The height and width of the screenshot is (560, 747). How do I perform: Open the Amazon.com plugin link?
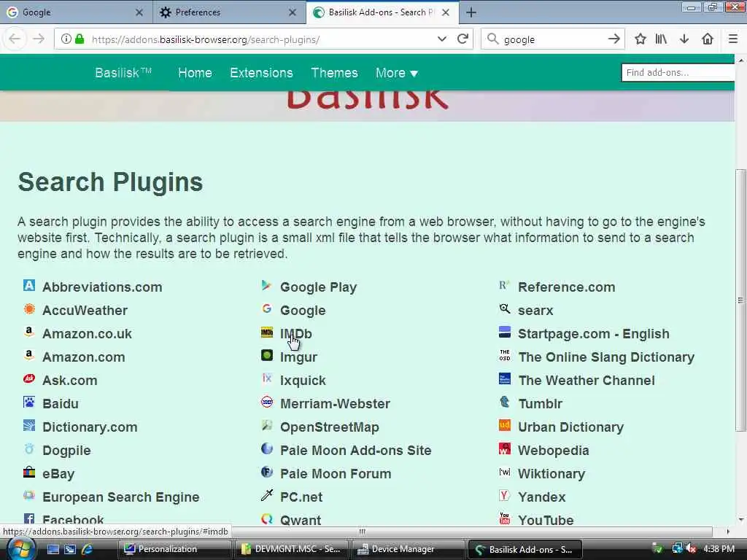[x=84, y=357]
